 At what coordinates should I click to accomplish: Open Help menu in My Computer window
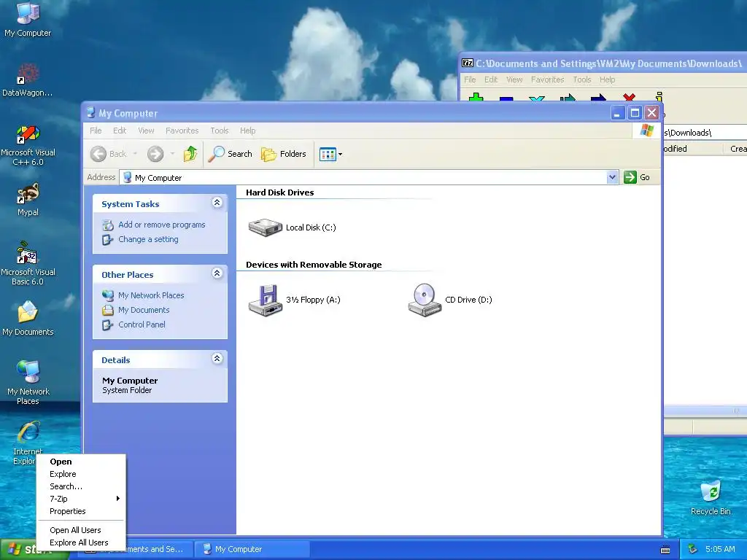coord(248,131)
